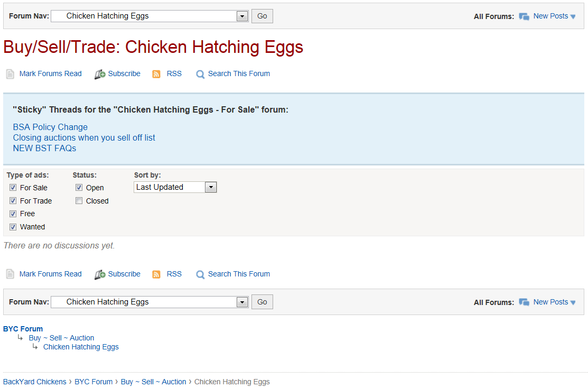
Task: Select Buy ~ Sell ~ Auction tree link
Action: point(61,338)
